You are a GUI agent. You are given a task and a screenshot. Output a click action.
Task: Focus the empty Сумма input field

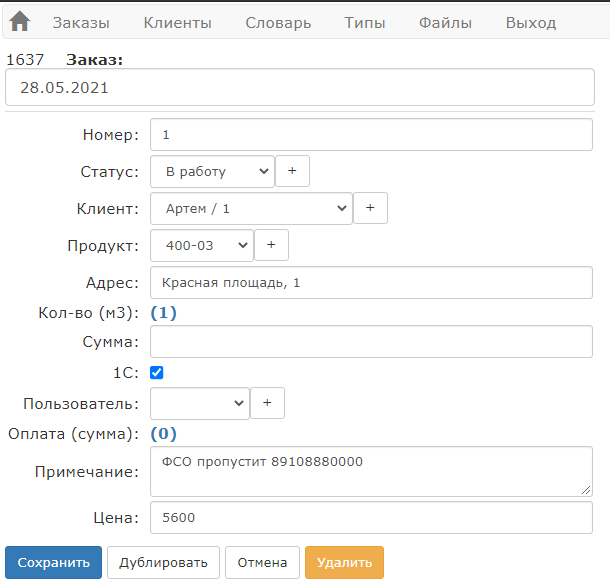(372, 342)
